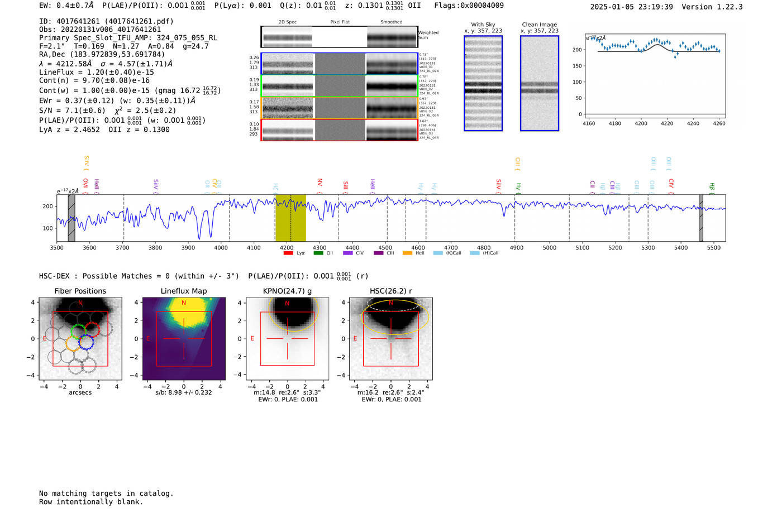The image size is (782, 532).
Task: Click the red NV line label
Action: pos(320,186)
